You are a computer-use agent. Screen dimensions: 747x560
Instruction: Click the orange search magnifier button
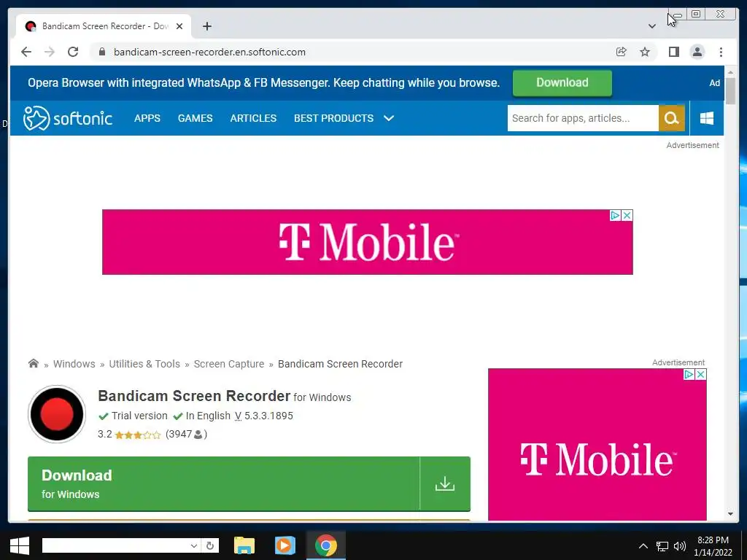[x=671, y=118]
